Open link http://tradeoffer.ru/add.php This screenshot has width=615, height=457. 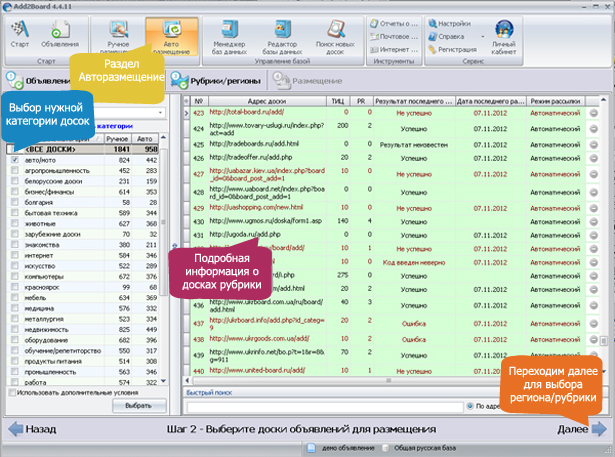tap(251, 157)
